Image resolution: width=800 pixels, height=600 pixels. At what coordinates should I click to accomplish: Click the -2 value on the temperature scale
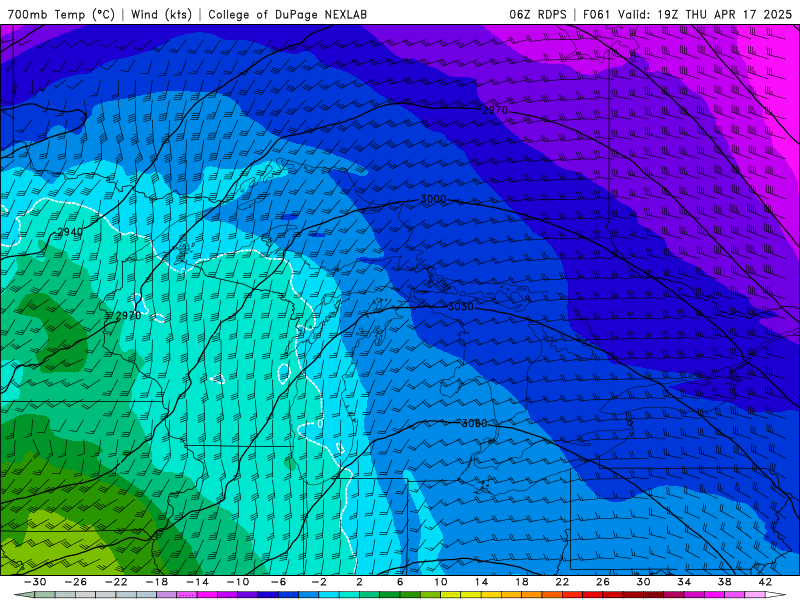point(318,582)
